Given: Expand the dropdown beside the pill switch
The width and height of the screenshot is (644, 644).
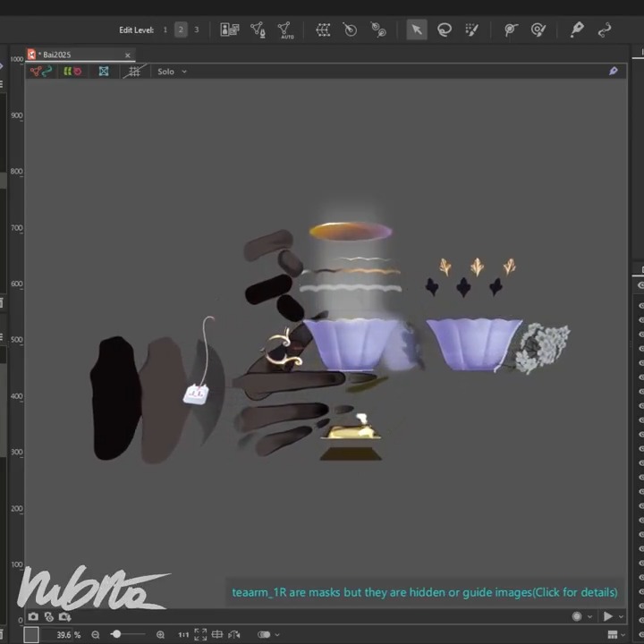Looking at the screenshot, I should point(277,635).
